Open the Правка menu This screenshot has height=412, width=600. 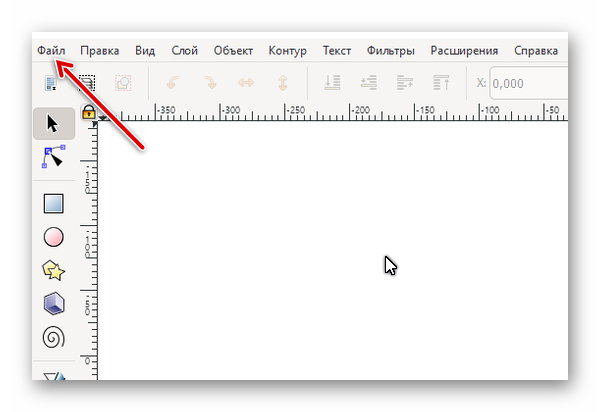click(99, 50)
